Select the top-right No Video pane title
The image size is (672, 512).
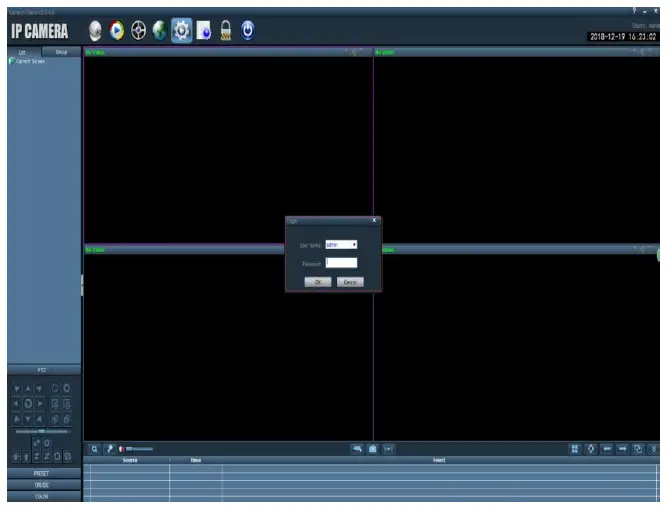tap(384, 52)
